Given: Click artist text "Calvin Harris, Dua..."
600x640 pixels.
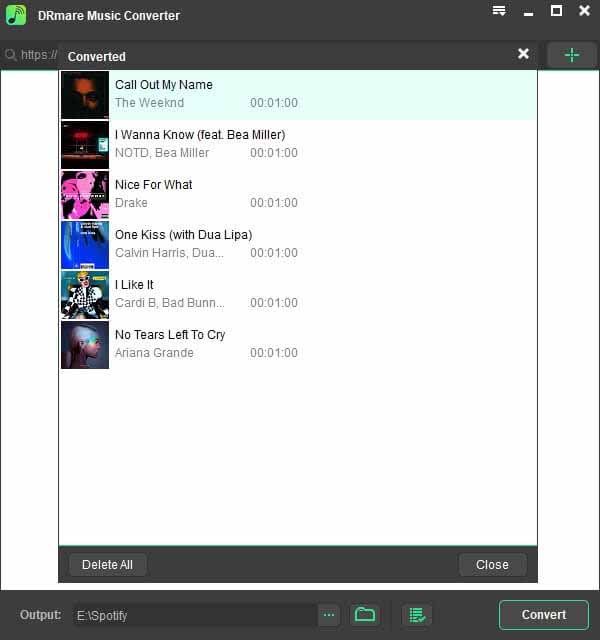Looking at the screenshot, I should 169,253.
